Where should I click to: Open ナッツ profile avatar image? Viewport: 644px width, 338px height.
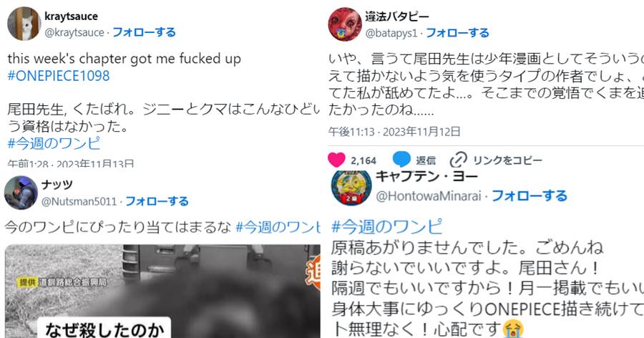point(21,193)
